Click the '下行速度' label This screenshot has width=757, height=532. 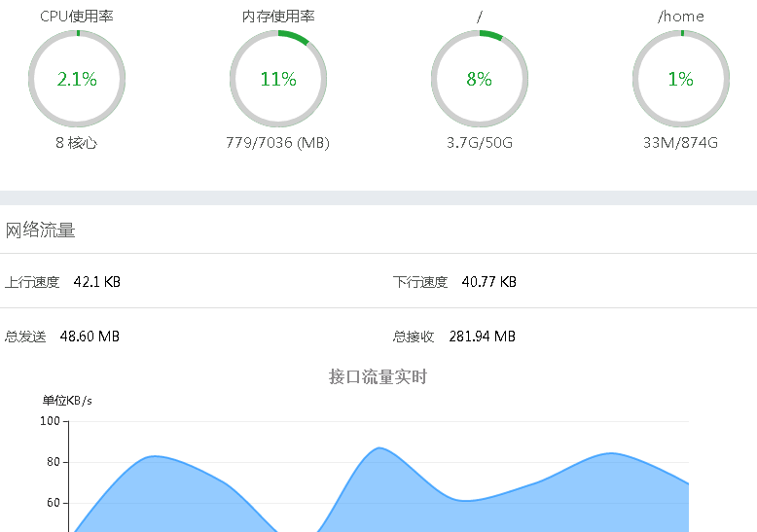pyautogui.click(x=420, y=282)
